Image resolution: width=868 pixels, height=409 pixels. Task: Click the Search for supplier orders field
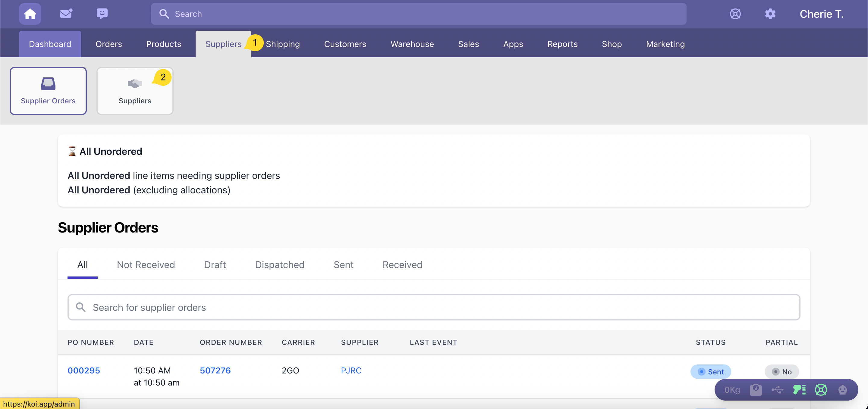click(x=434, y=307)
